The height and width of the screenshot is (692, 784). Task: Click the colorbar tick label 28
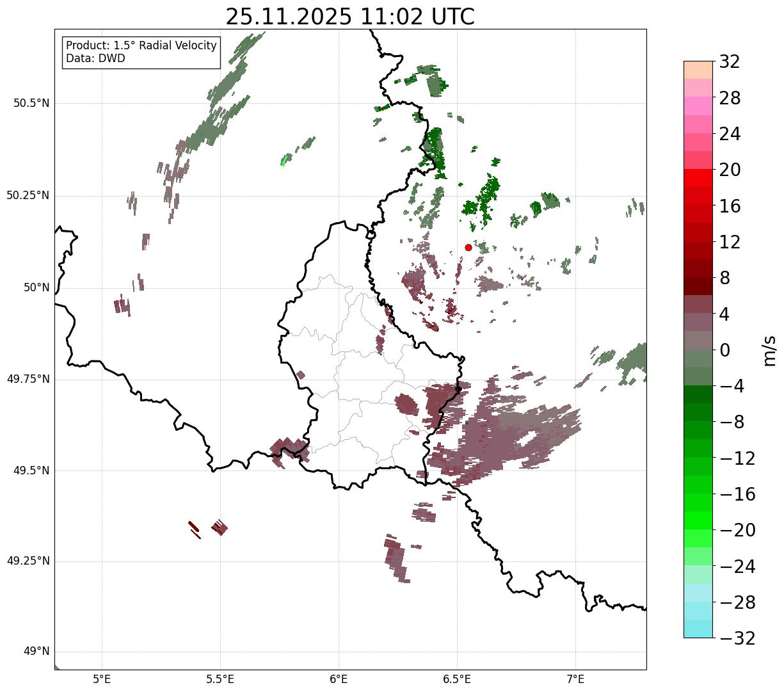pos(730,98)
